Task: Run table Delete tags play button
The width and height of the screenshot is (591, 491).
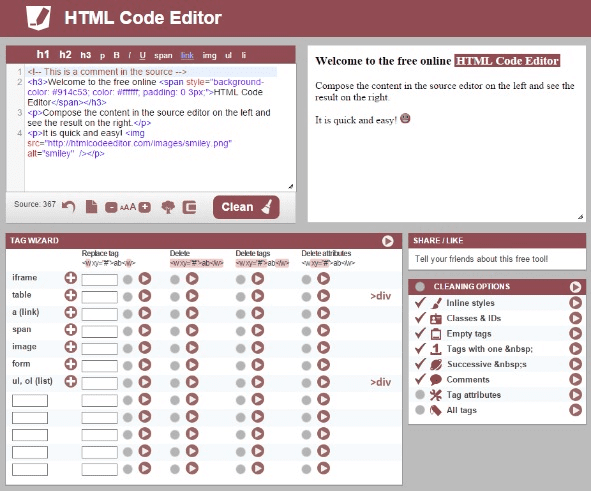Action: [x=258, y=296]
